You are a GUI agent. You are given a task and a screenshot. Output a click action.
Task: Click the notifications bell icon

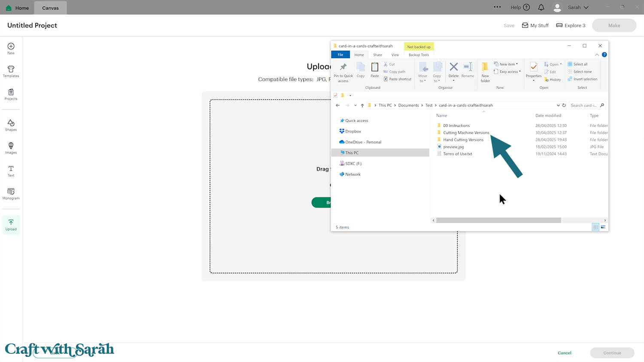coord(541,7)
